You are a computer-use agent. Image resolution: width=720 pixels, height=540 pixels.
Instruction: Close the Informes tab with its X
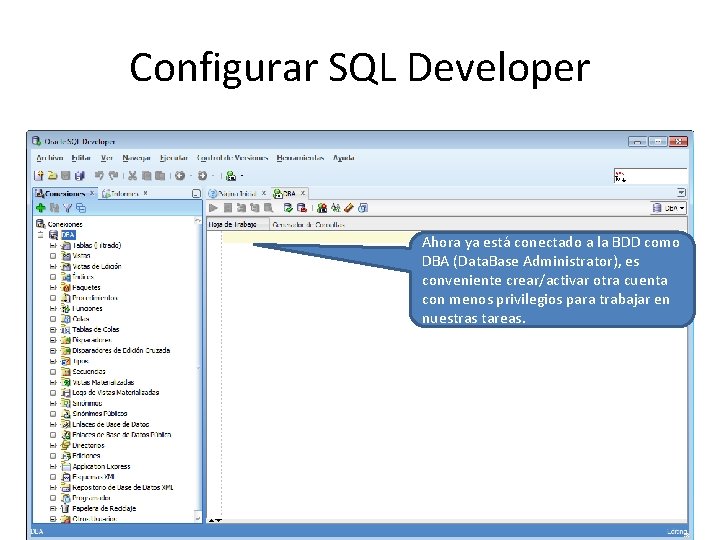146,193
